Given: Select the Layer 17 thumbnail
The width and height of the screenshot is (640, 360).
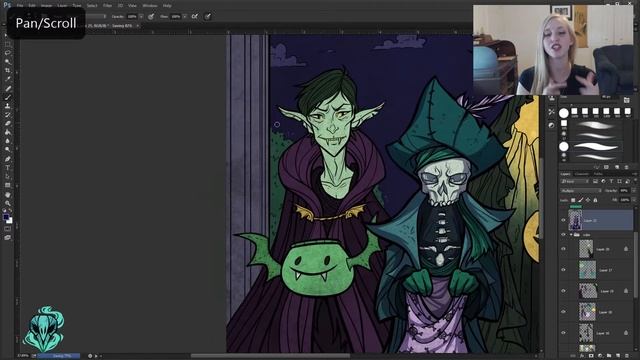Looking at the screenshot, I should pyautogui.click(x=587, y=270).
